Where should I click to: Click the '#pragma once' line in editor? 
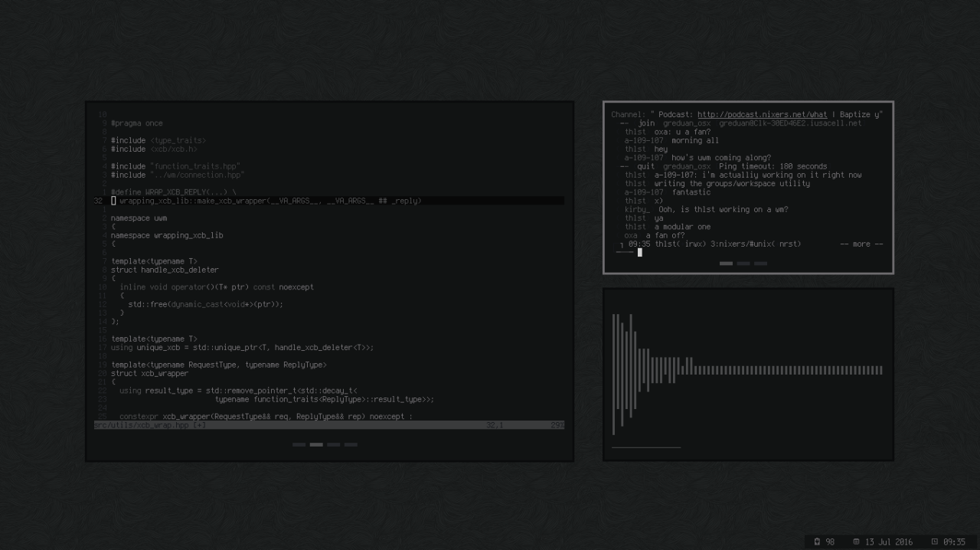(x=136, y=123)
